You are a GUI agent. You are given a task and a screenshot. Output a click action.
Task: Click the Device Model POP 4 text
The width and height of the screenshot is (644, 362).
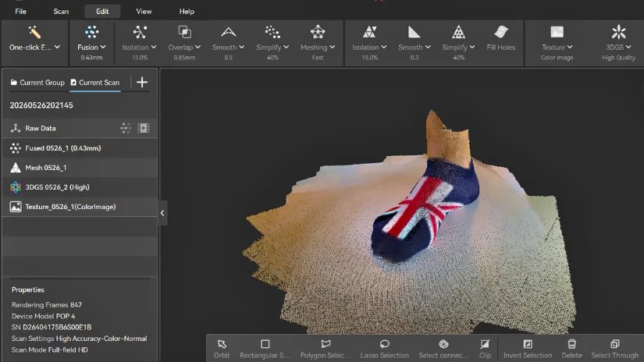(x=43, y=316)
